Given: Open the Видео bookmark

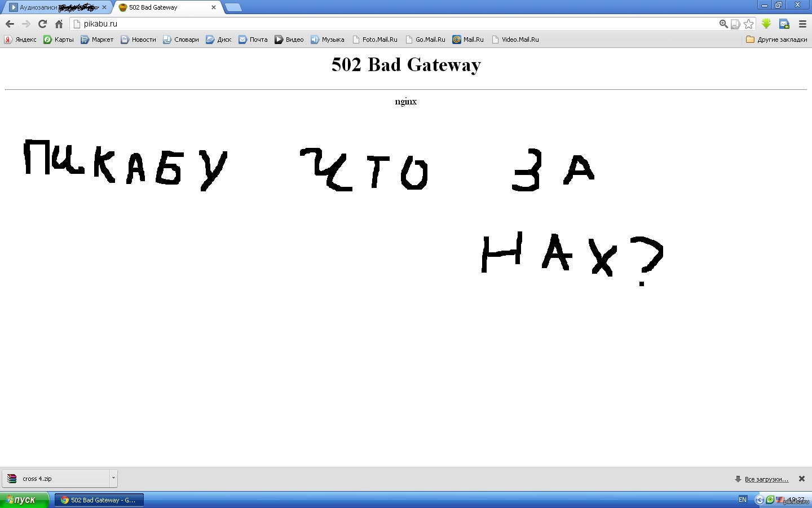Looking at the screenshot, I should click(x=289, y=40).
